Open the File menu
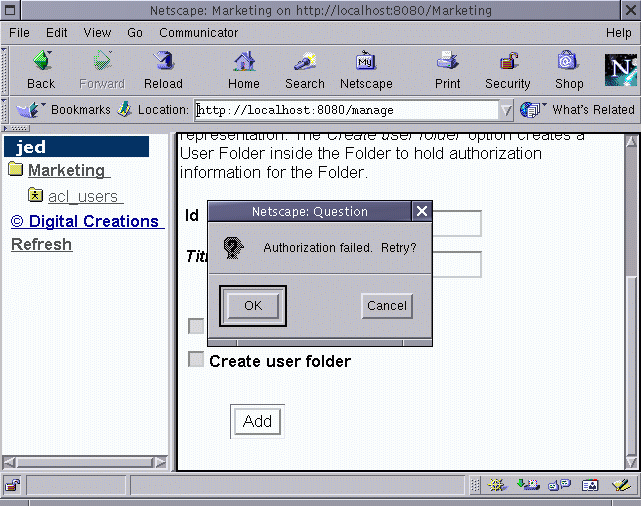This screenshot has height=506, width=641. tap(19, 33)
